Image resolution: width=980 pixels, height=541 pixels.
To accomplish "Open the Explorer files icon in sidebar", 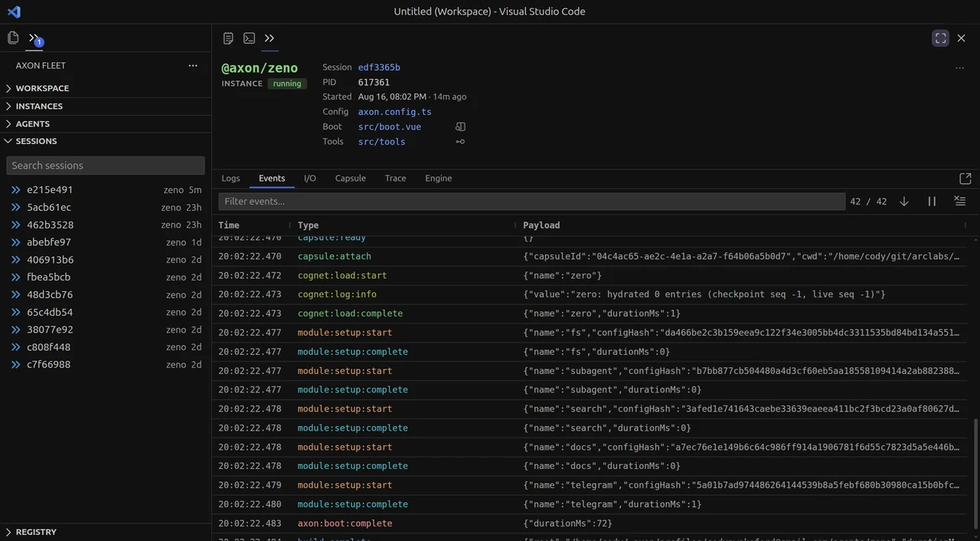I will pos(13,38).
